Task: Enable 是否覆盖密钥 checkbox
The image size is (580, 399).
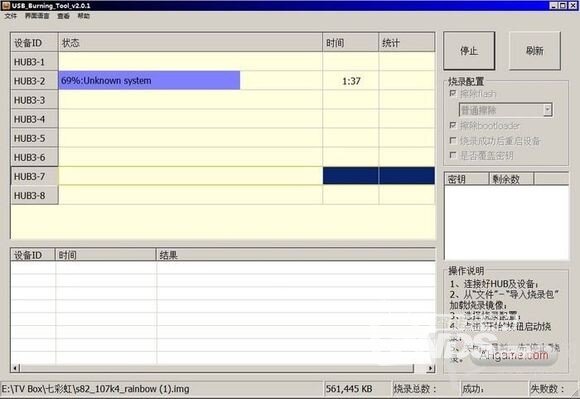Action: point(453,155)
